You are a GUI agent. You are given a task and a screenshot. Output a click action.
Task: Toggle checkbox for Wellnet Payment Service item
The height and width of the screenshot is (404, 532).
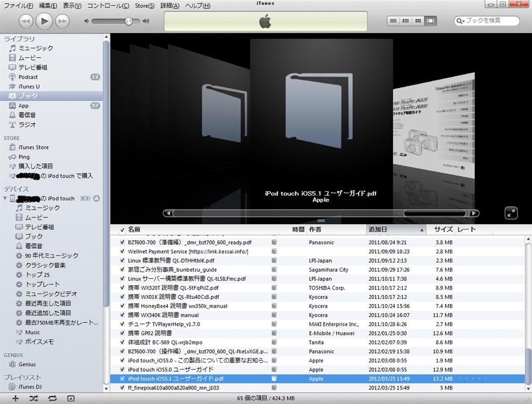click(123, 252)
